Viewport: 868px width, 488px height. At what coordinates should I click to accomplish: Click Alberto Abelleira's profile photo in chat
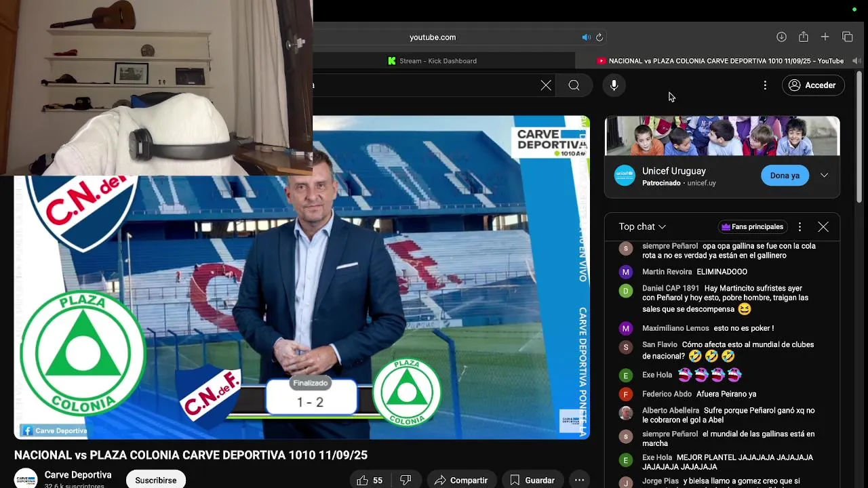[626, 413]
